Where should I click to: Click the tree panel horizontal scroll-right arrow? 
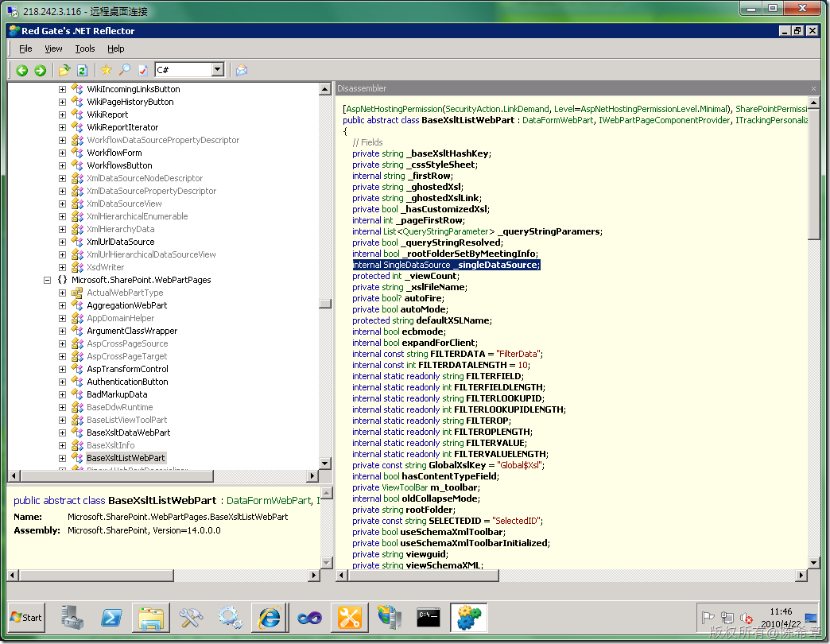click(312, 475)
